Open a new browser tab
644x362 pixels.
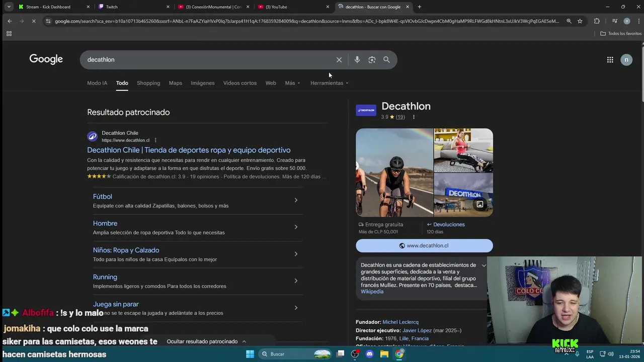coord(420,7)
